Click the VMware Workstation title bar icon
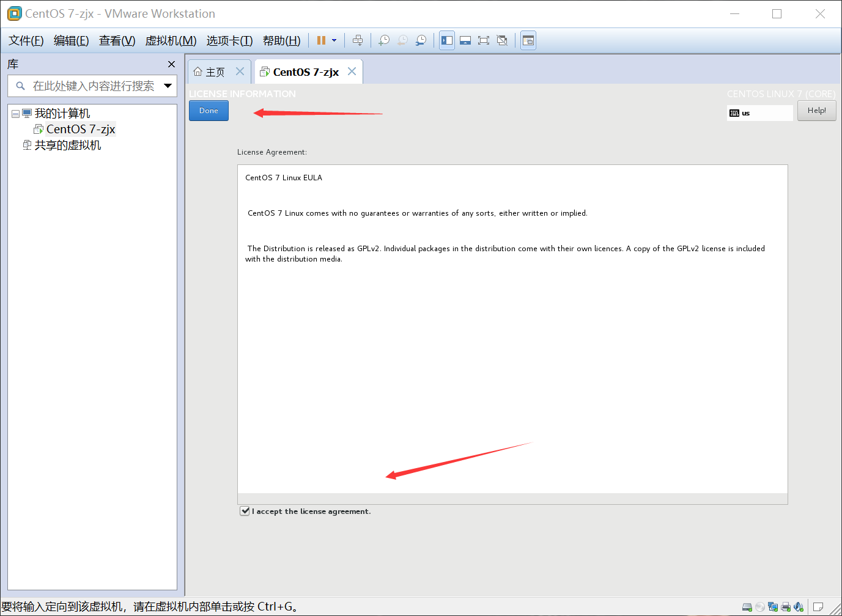 tap(15, 13)
